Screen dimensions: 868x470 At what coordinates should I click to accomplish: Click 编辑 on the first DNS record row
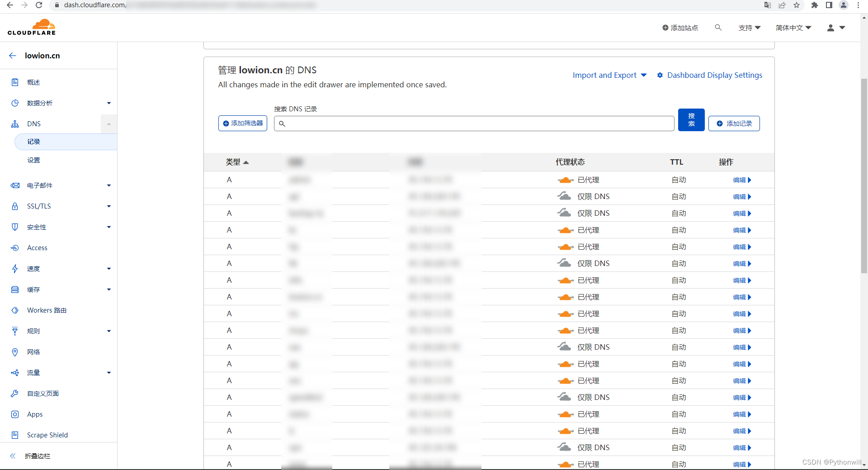coord(742,180)
